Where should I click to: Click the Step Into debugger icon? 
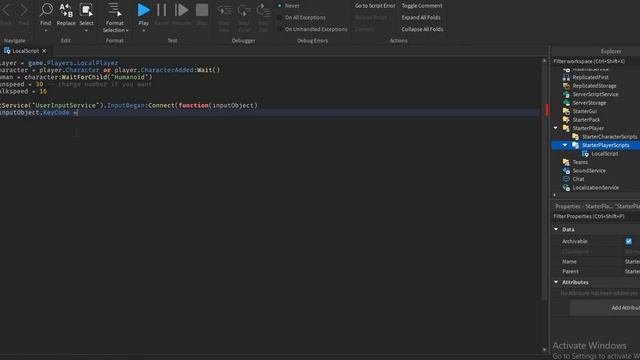(224, 10)
